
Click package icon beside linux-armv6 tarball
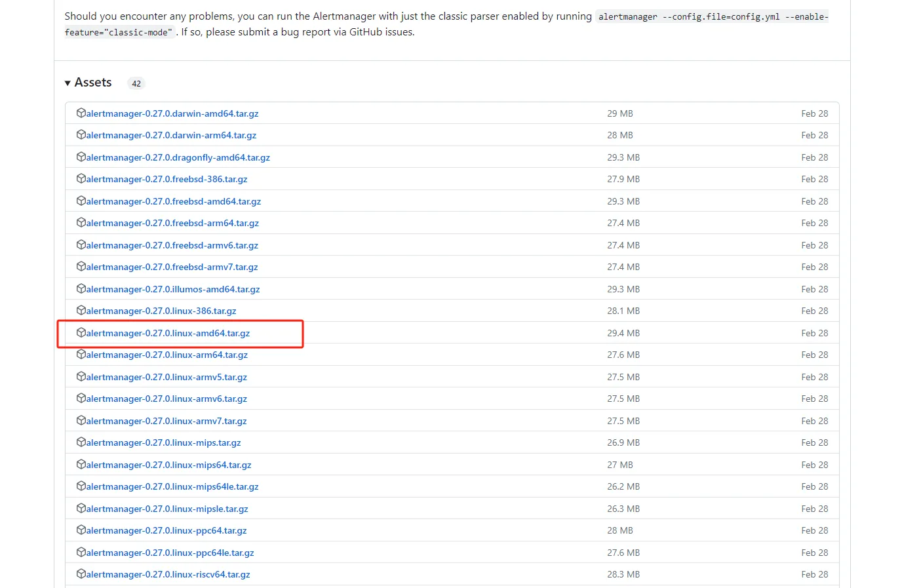pos(81,398)
